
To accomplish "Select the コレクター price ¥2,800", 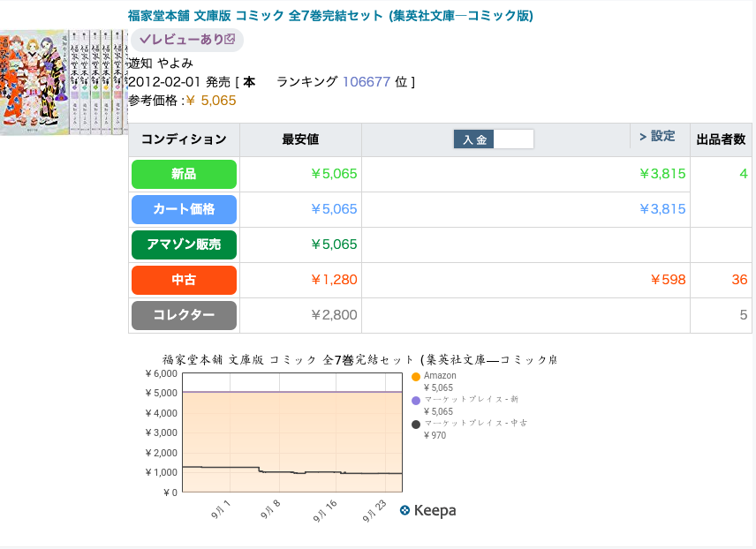I will point(334,315).
